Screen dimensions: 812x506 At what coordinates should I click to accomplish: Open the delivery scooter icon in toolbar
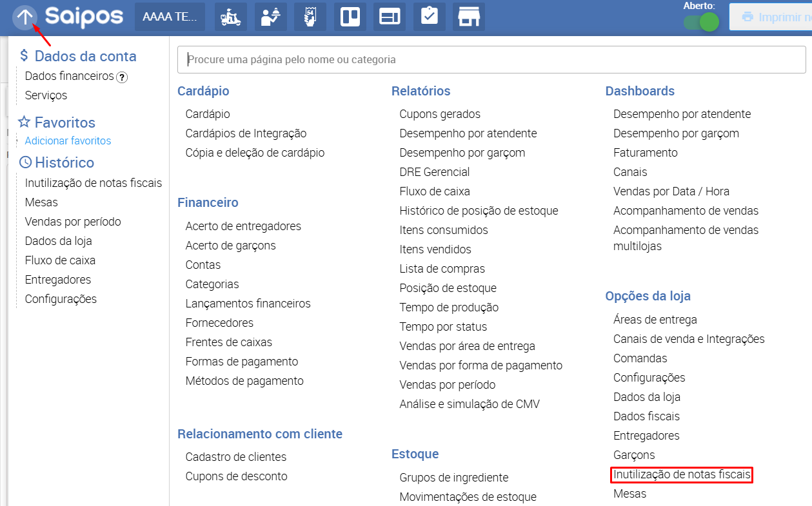230,17
